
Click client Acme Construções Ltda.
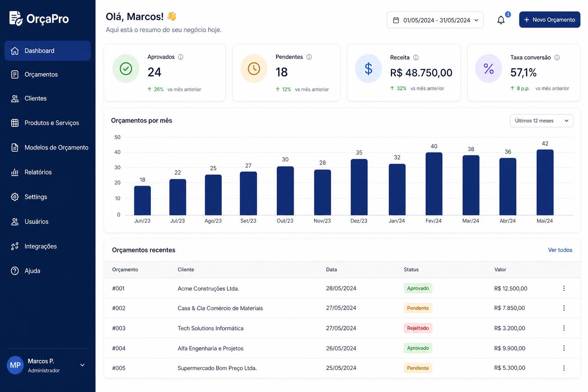pyautogui.click(x=208, y=289)
